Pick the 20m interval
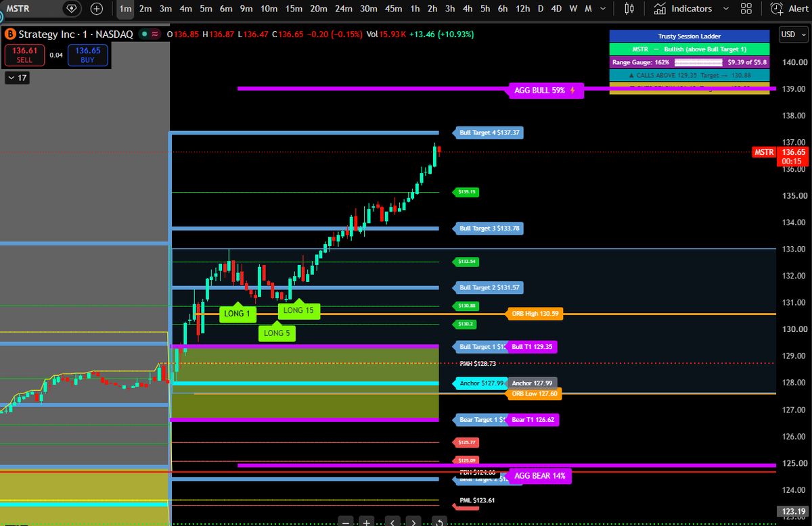 tap(319, 9)
